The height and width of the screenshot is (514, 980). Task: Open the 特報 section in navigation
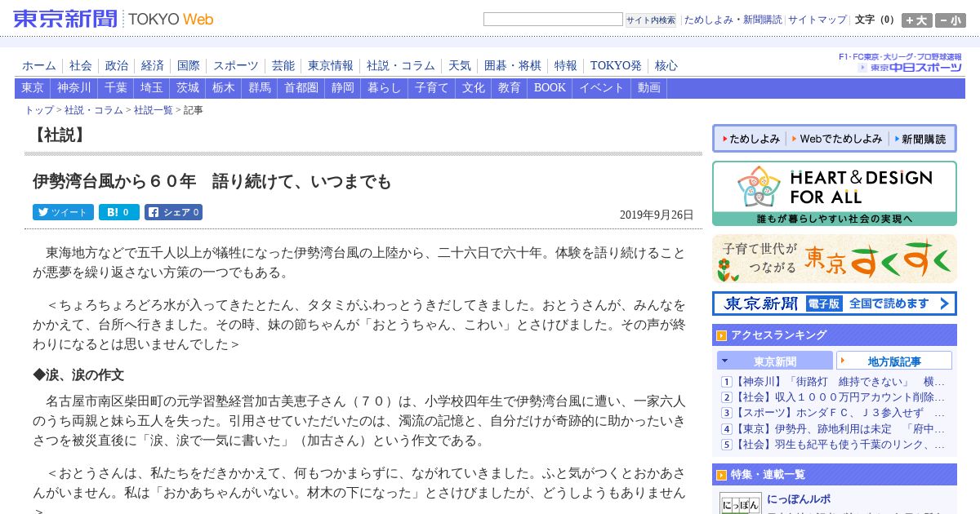click(566, 65)
